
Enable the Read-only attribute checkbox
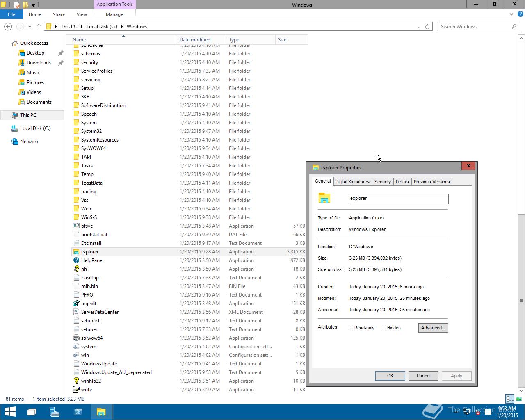pos(351,328)
